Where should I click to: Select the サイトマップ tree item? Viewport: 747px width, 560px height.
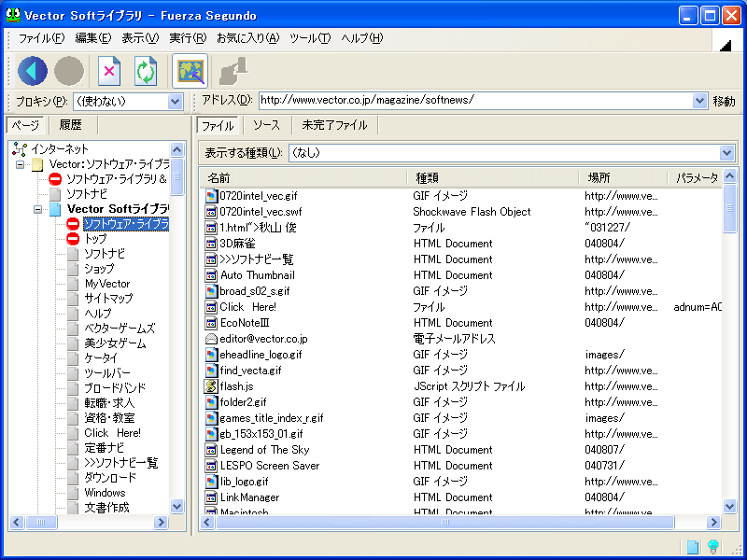point(108,299)
